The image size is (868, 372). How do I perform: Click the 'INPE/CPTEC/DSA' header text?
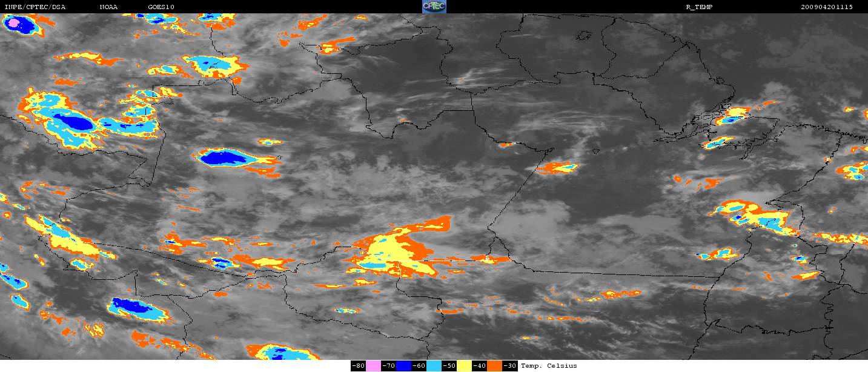pos(35,7)
